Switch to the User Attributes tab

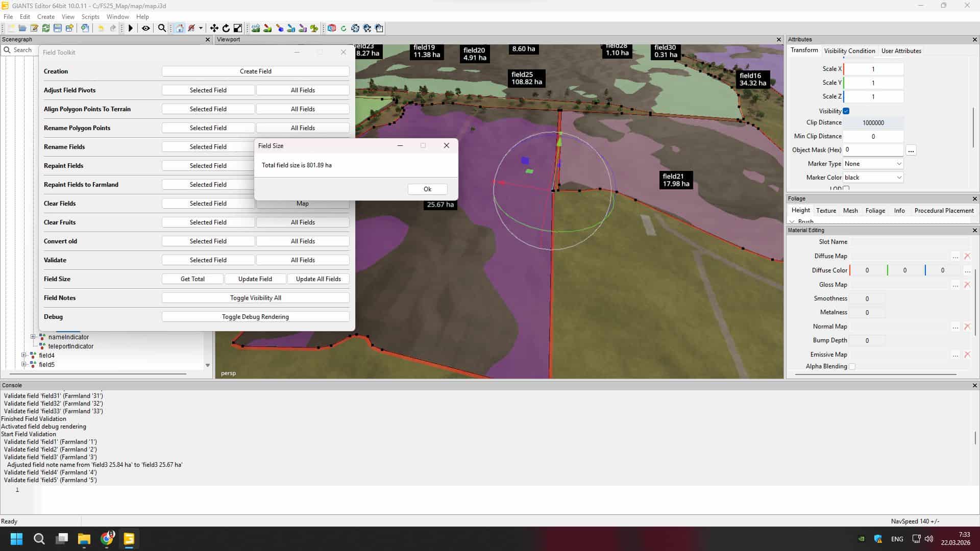click(x=901, y=51)
